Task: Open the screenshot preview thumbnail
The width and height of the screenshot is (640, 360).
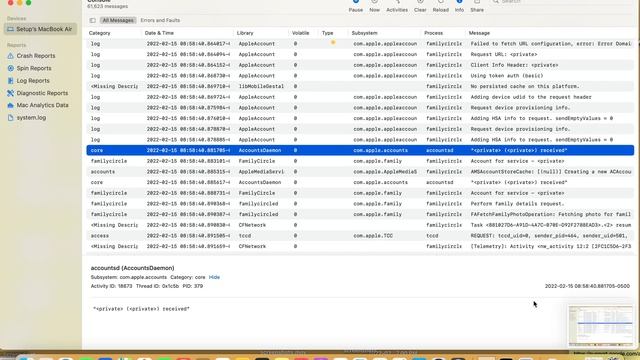Action: 600,326
